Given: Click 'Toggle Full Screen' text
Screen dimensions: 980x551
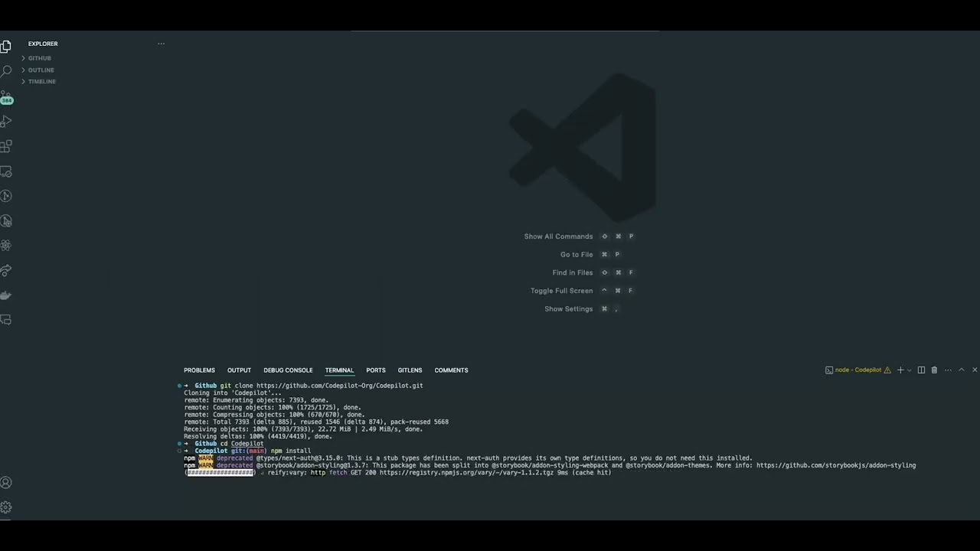Looking at the screenshot, I should point(561,291).
